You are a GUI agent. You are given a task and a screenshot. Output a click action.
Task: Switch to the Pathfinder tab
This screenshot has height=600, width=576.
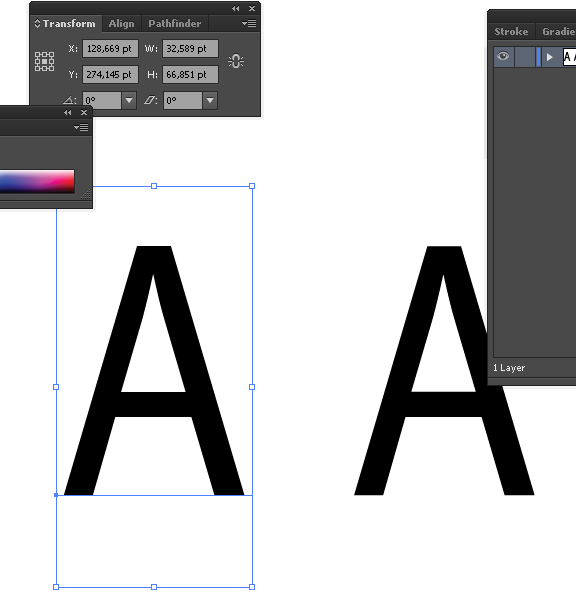click(x=175, y=24)
